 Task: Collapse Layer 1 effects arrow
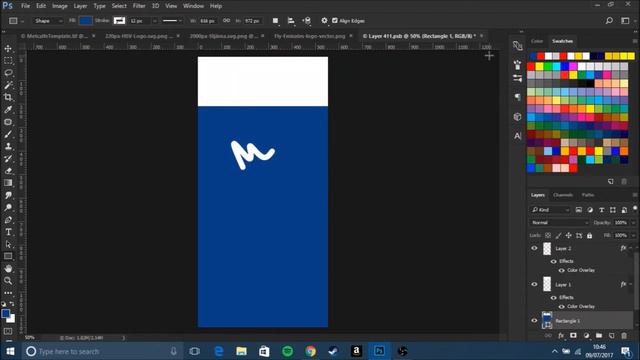tap(631, 284)
